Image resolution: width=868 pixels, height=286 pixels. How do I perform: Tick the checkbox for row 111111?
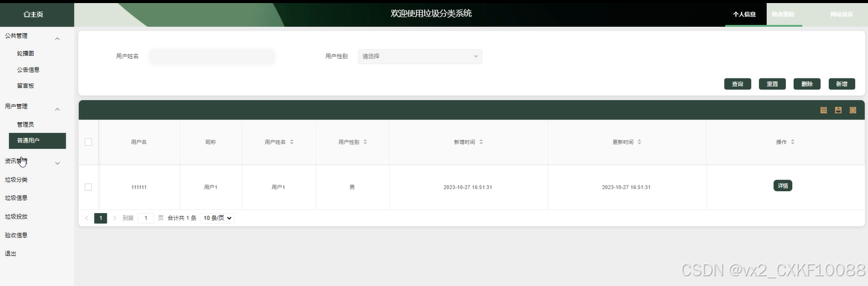coord(88,187)
